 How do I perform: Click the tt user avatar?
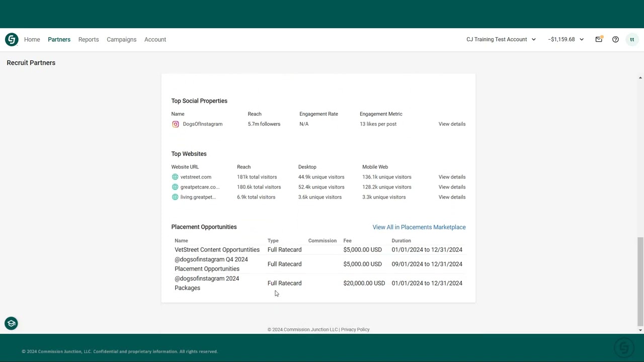(632, 39)
